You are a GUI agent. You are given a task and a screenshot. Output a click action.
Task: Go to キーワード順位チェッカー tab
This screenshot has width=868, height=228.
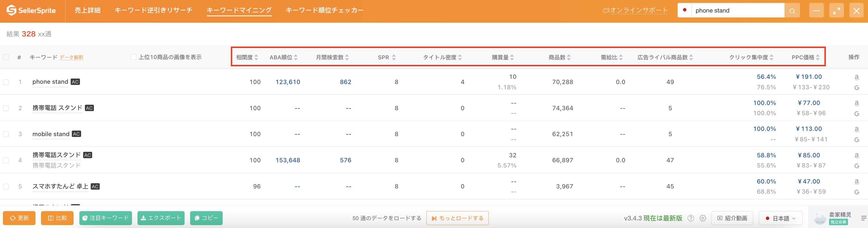pyautogui.click(x=324, y=10)
